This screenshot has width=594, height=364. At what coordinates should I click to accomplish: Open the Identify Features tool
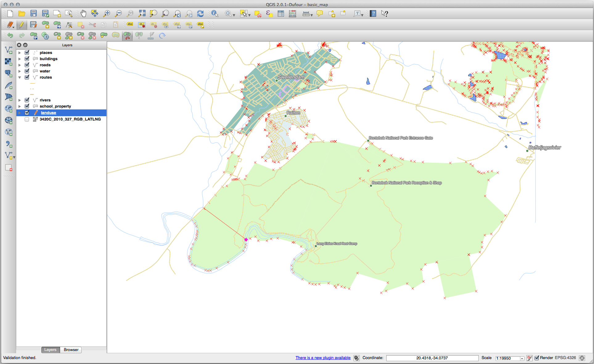tap(215, 13)
